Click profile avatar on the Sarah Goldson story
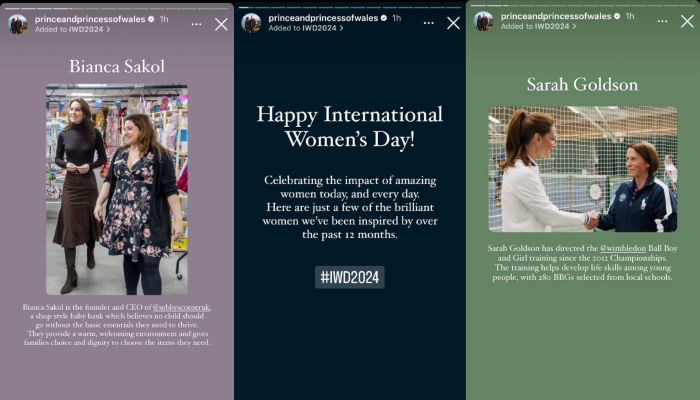 pyautogui.click(x=483, y=22)
